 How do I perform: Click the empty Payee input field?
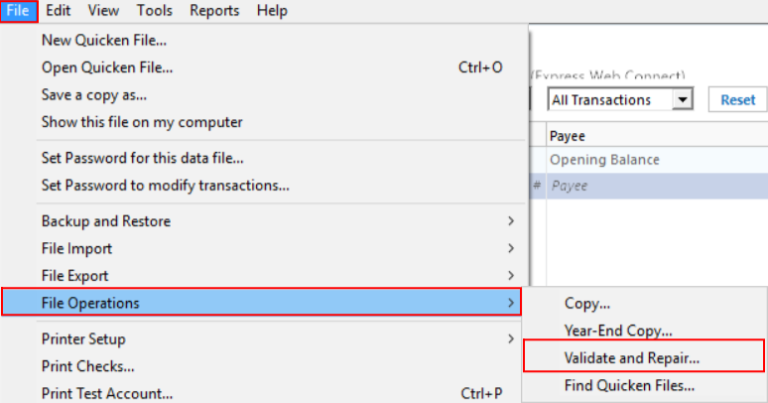click(657, 186)
